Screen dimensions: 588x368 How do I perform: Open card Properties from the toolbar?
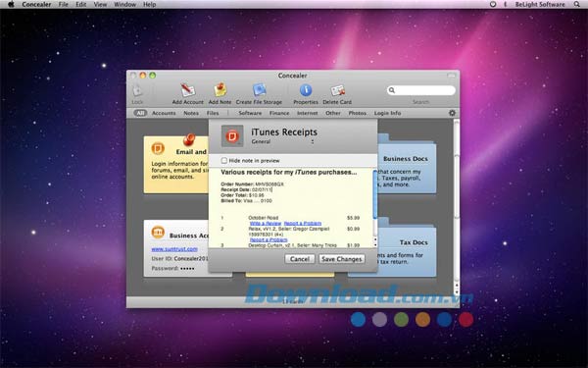pos(306,90)
